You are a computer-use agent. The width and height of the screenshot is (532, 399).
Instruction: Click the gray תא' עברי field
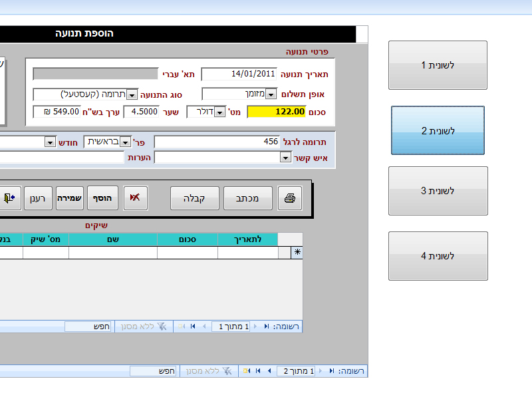pyautogui.click(x=95, y=74)
